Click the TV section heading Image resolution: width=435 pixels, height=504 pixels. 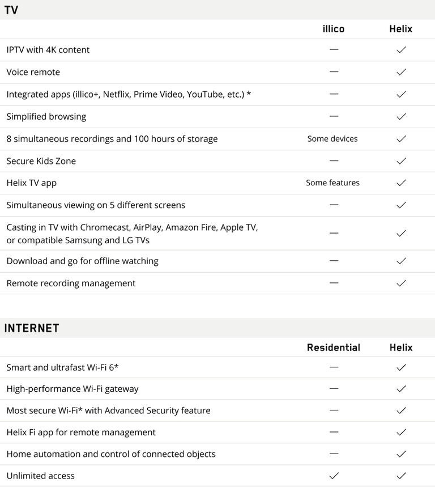(x=11, y=10)
